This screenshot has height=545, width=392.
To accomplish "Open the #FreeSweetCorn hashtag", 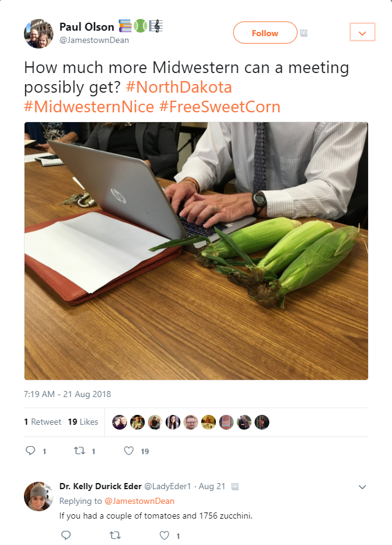I will click(220, 106).
